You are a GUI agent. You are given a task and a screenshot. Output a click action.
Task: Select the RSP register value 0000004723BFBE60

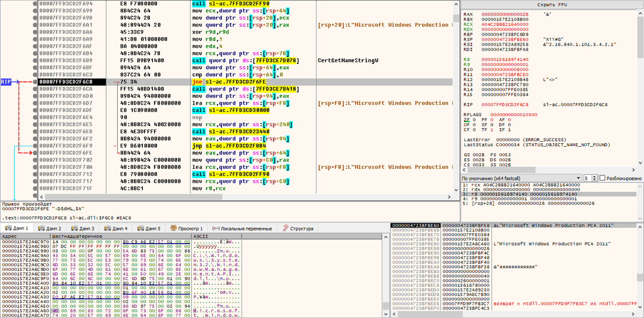[506, 38]
